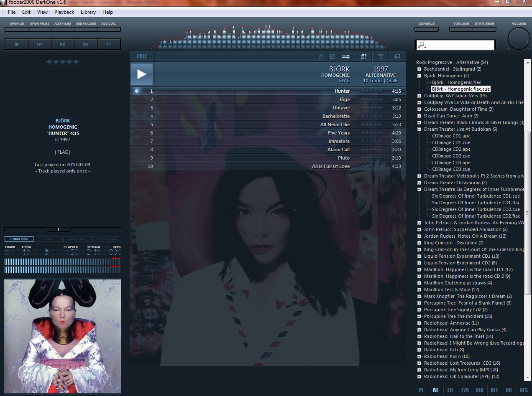Click the overlapping windows view icon
Image resolution: width=532 pixels, height=396 pixels.
pyautogui.click(x=397, y=56)
